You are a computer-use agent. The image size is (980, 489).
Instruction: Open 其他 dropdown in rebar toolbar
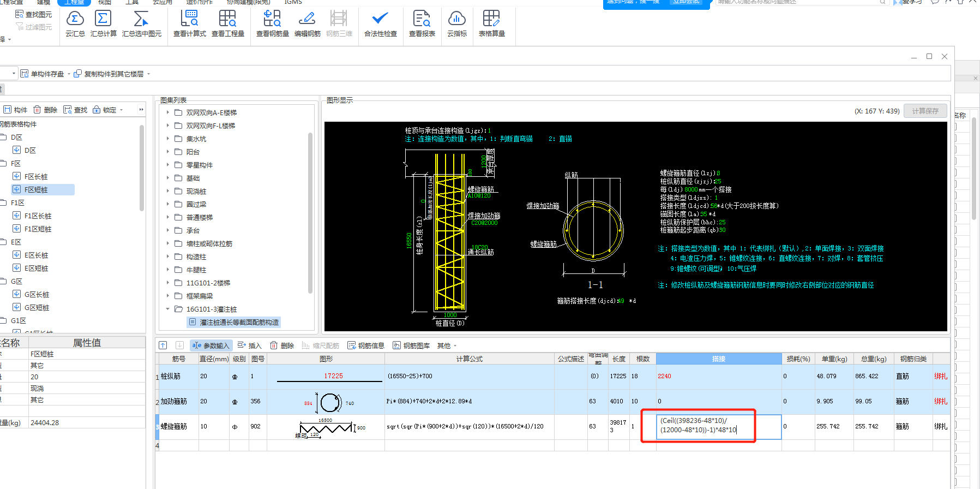pyautogui.click(x=447, y=345)
